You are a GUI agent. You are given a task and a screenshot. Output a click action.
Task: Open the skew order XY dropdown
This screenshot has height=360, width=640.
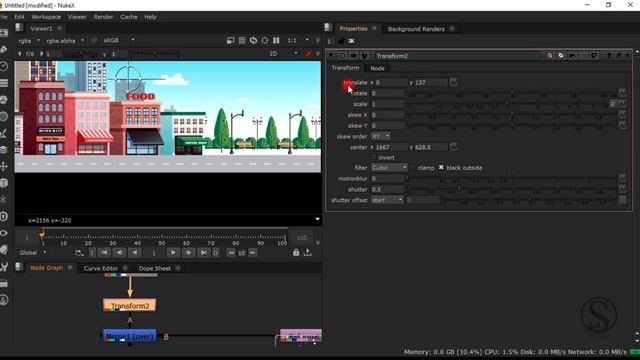point(380,136)
